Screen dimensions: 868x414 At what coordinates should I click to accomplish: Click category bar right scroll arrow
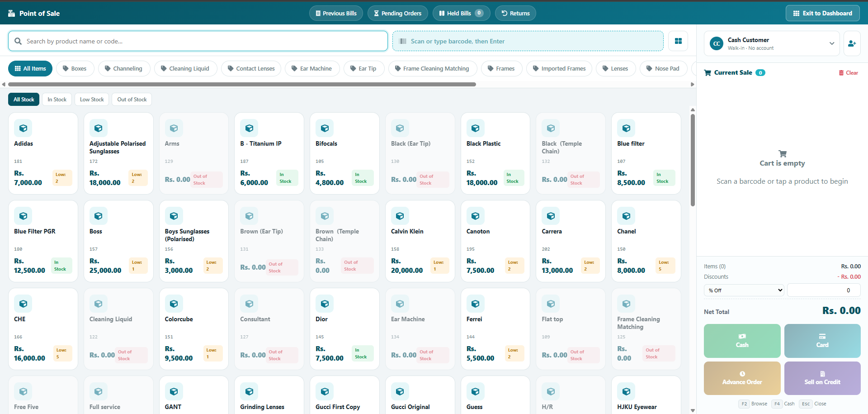692,85
